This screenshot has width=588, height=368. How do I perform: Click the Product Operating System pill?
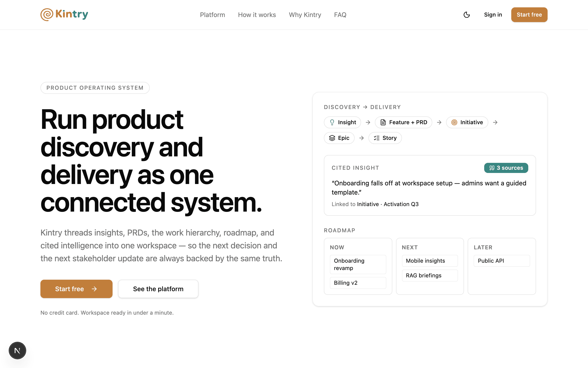[x=95, y=88]
